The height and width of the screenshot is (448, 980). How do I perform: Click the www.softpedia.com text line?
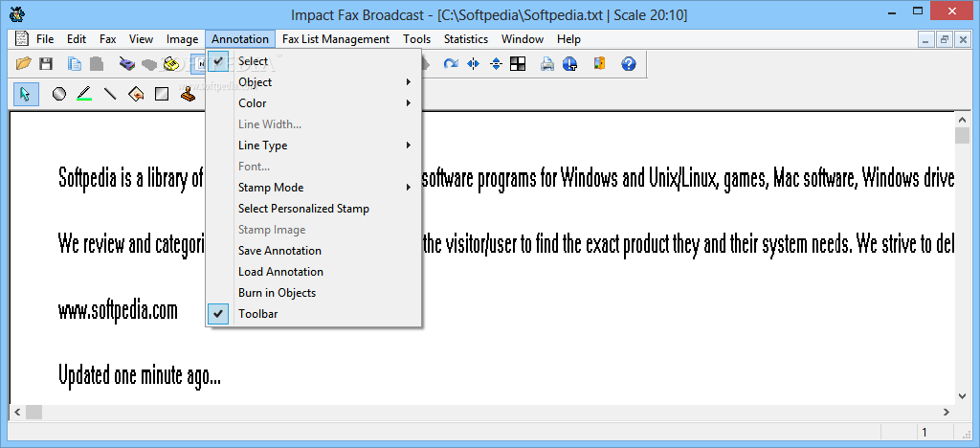(x=118, y=310)
